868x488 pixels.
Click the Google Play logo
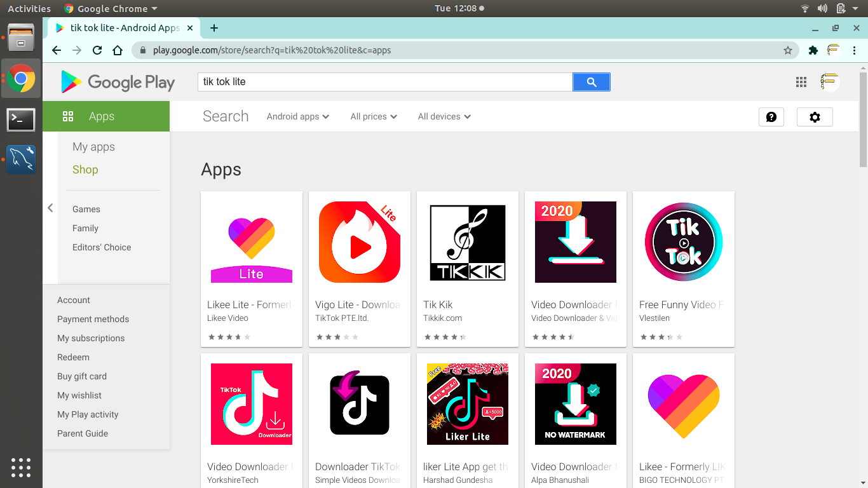click(118, 82)
